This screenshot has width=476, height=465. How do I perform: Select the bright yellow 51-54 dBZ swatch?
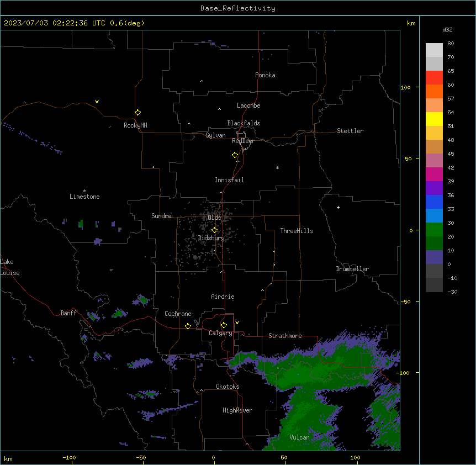pos(434,119)
